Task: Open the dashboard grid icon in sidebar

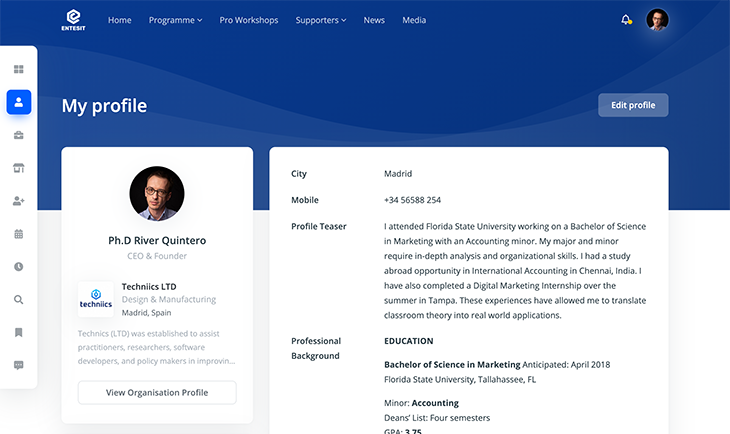Action: coord(19,70)
